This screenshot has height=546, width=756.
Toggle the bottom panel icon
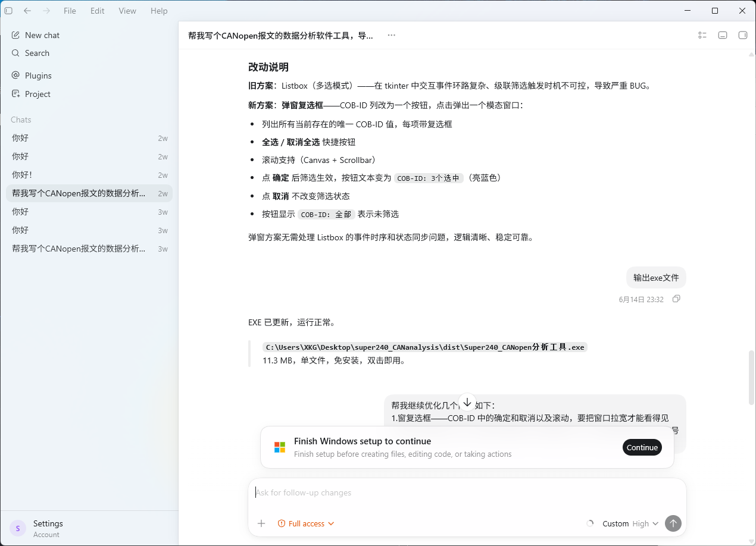pyautogui.click(x=723, y=35)
